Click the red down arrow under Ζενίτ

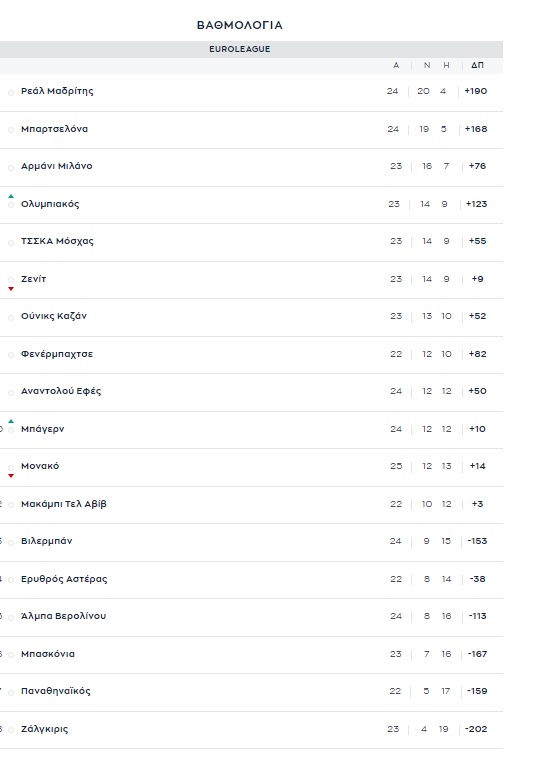(11, 289)
